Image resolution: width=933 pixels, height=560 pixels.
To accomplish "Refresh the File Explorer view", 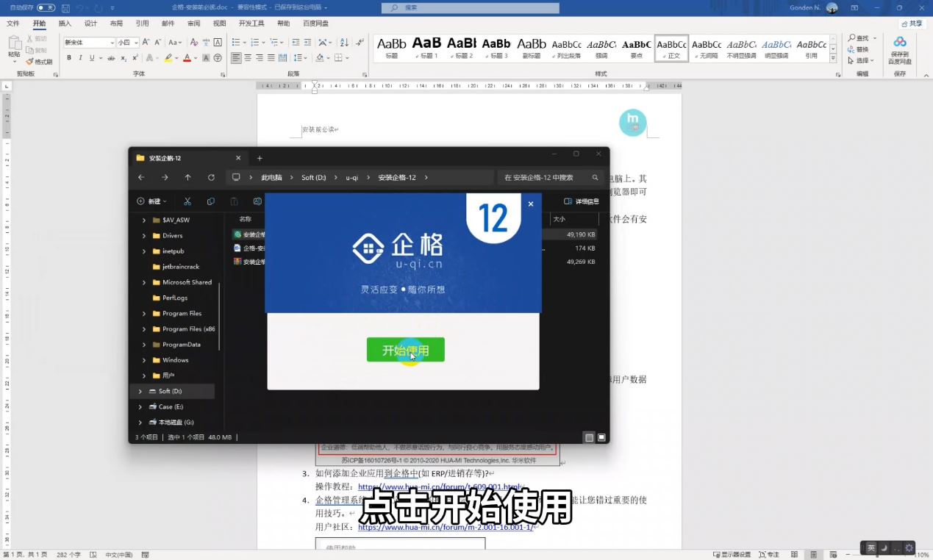I will [x=211, y=177].
